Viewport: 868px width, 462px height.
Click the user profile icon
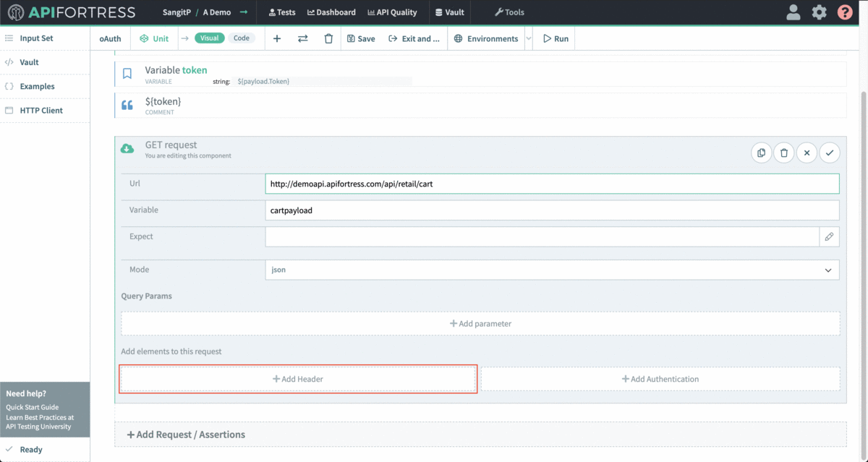[793, 12]
